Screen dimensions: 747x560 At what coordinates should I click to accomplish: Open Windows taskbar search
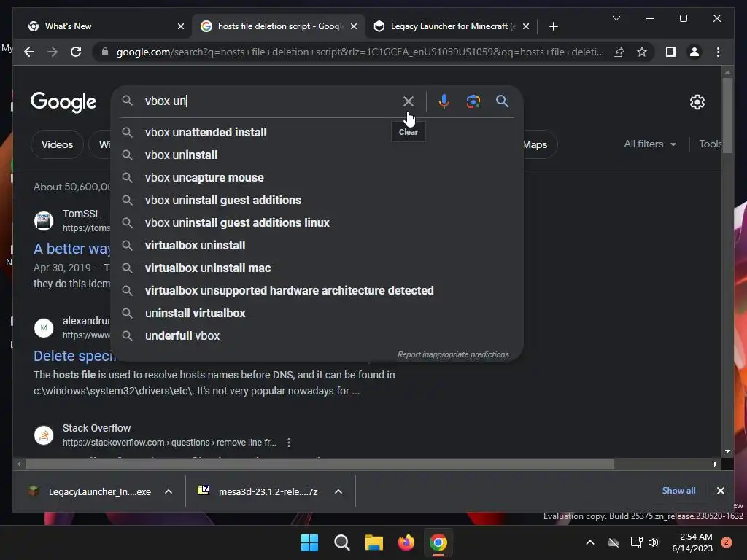341,542
